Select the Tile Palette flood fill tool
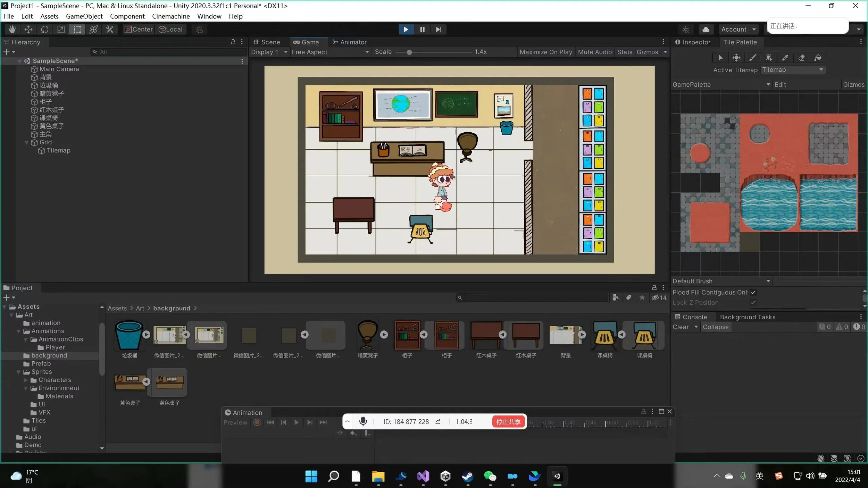This screenshot has height=488, width=868. pyautogui.click(x=818, y=58)
